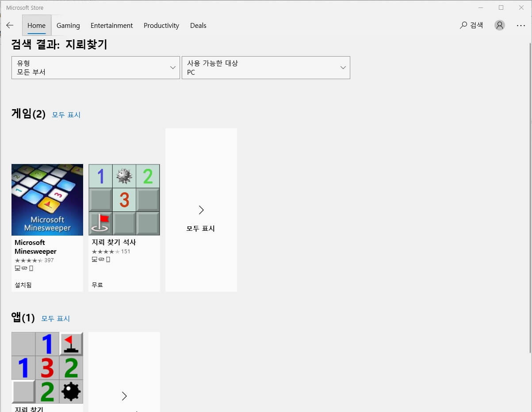
Task: Close the Microsoft Store window
Action: [521, 8]
